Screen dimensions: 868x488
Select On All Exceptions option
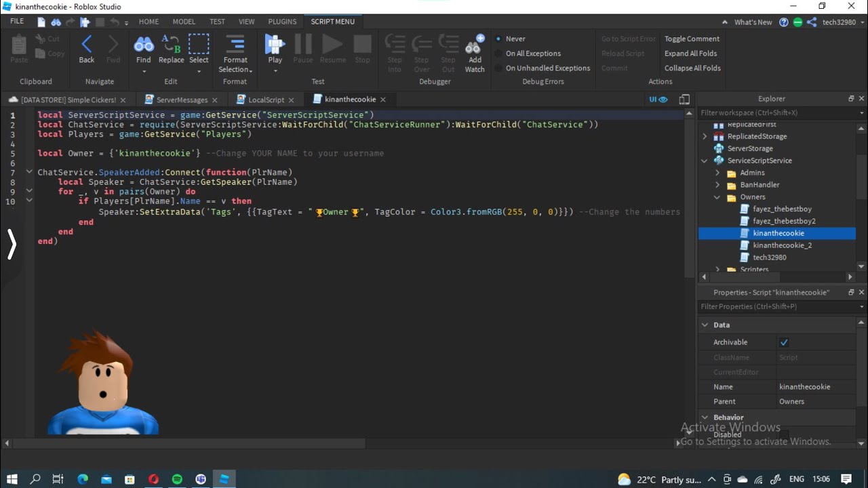tap(528, 54)
